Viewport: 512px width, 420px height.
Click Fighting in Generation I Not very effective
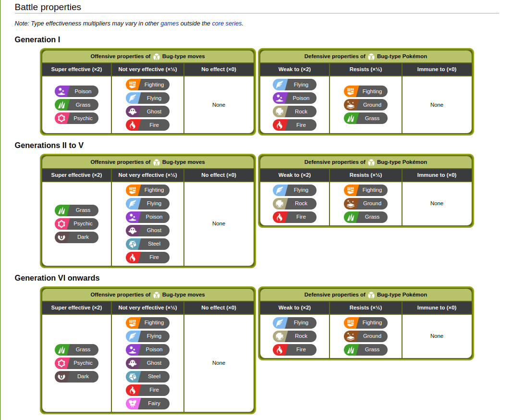pyautogui.click(x=147, y=85)
